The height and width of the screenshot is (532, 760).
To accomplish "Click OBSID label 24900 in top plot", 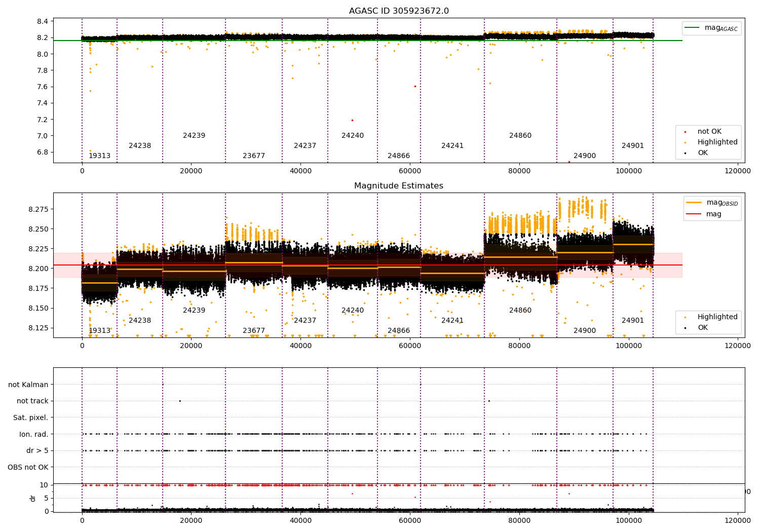I will point(585,156).
